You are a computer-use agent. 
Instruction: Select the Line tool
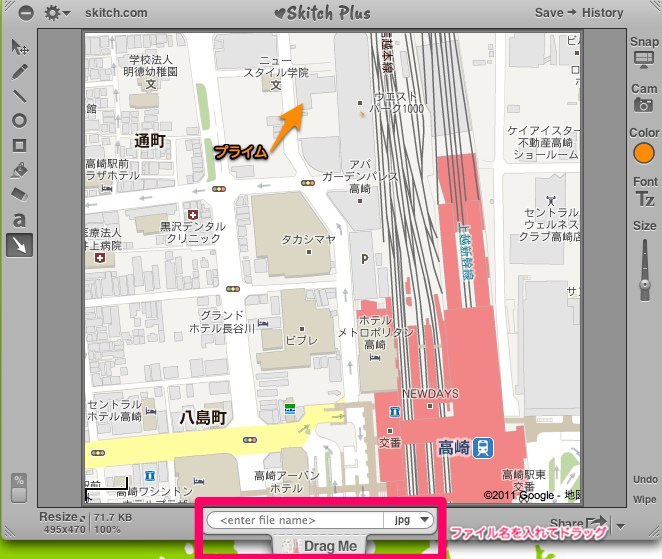coord(19,96)
